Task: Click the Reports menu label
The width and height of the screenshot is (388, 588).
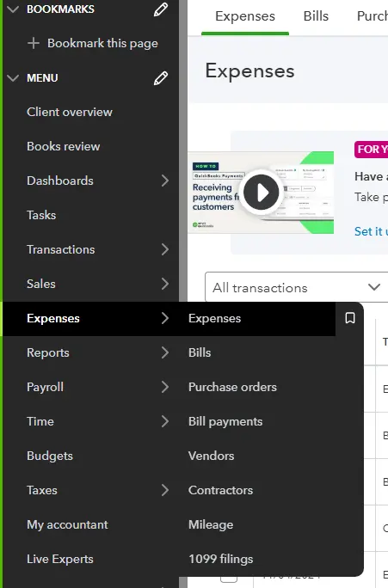Action: coord(48,352)
